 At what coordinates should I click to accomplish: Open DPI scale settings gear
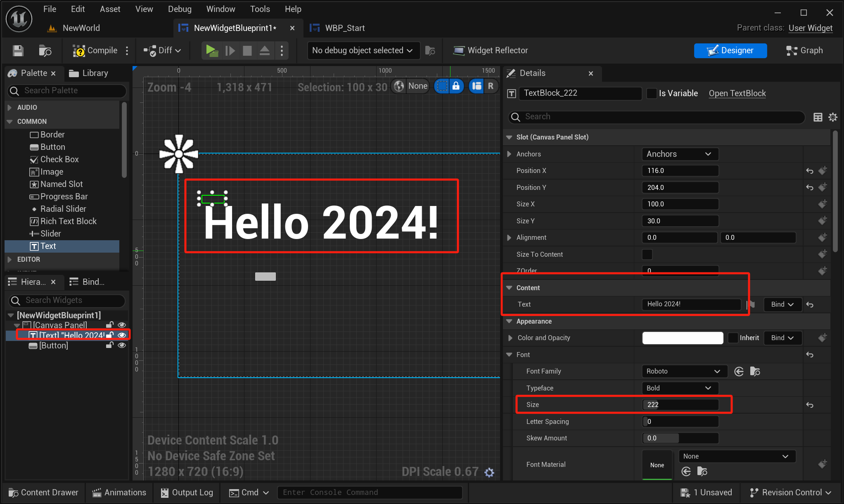[x=489, y=472]
